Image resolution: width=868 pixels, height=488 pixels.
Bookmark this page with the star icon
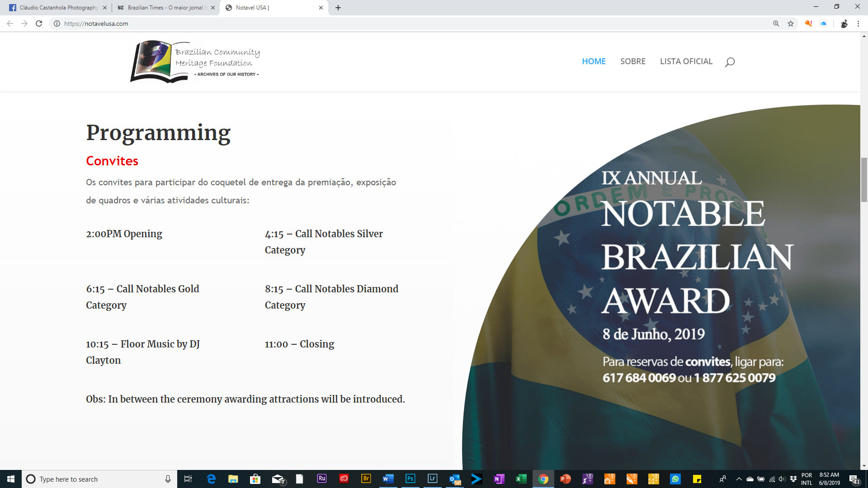pyautogui.click(x=791, y=23)
